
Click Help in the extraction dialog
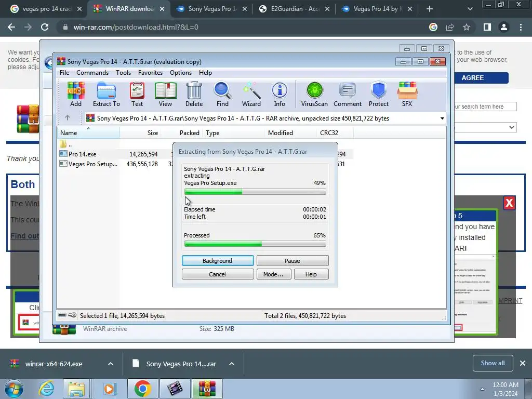[x=311, y=274]
